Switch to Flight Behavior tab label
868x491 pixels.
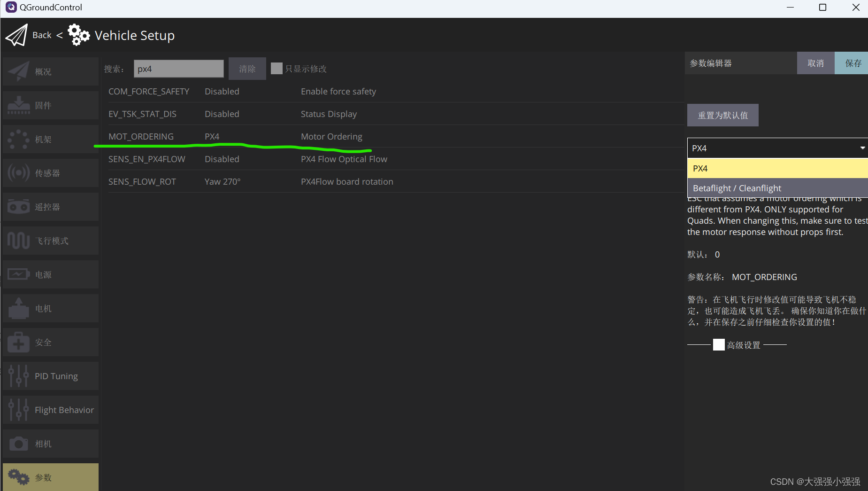coord(64,410)
